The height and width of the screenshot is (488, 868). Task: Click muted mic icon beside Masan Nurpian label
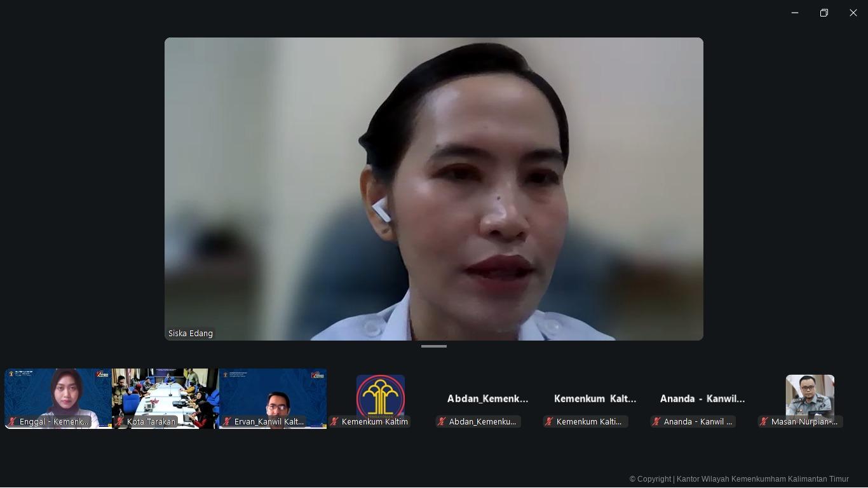click(764, 422)
